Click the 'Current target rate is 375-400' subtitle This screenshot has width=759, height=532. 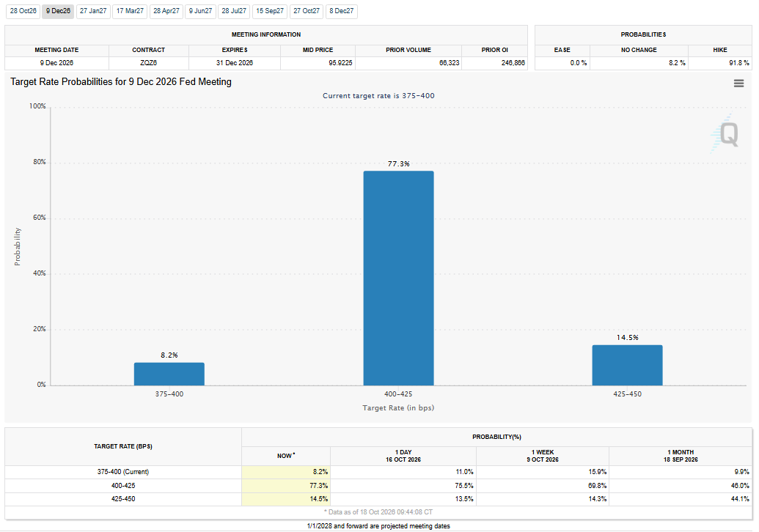pos(378,96)
